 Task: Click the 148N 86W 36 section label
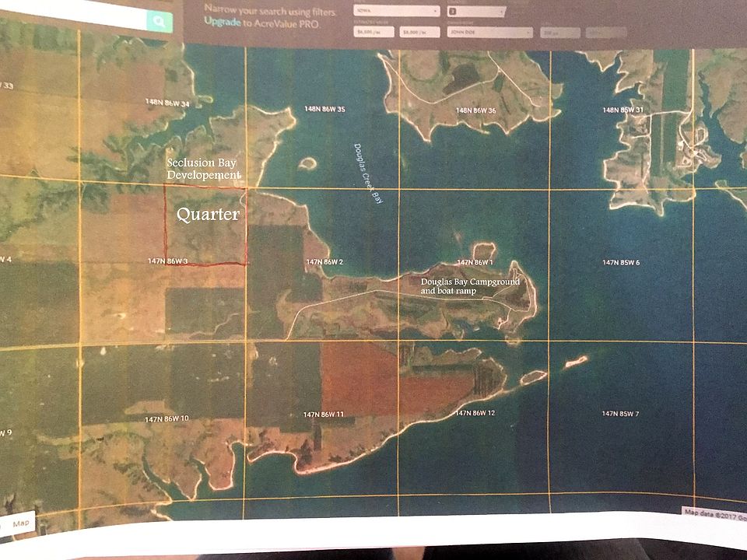click(476, 110)
